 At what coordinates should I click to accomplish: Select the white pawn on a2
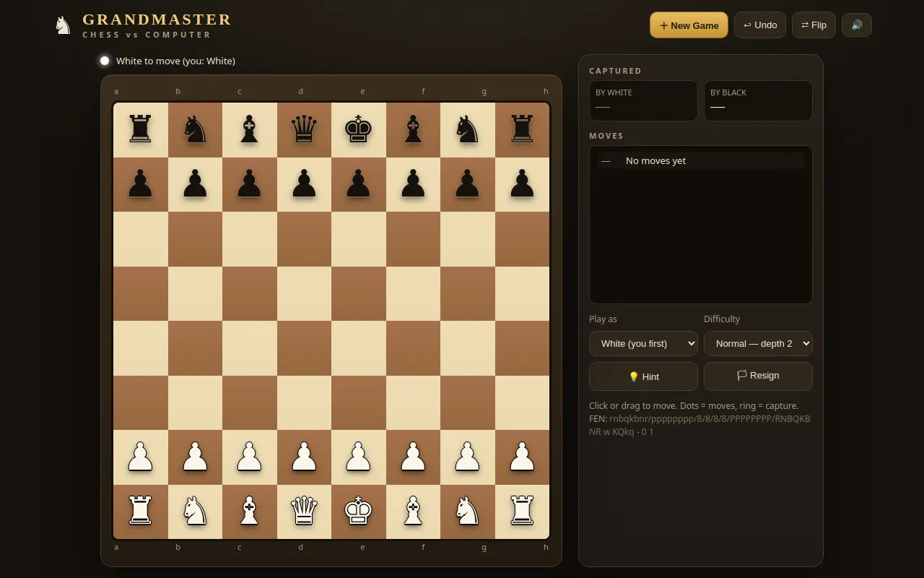coord(141,457)
